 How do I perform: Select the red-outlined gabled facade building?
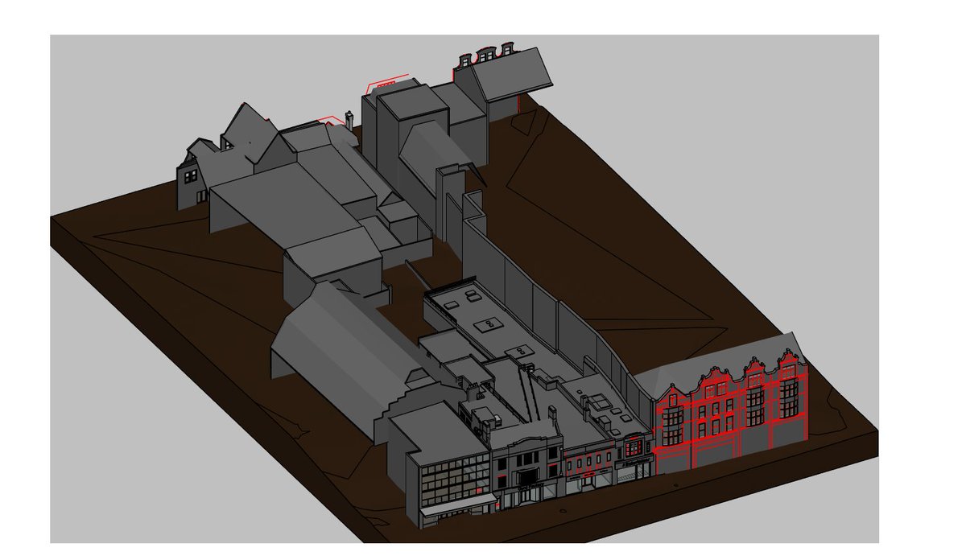coord(730,417)
